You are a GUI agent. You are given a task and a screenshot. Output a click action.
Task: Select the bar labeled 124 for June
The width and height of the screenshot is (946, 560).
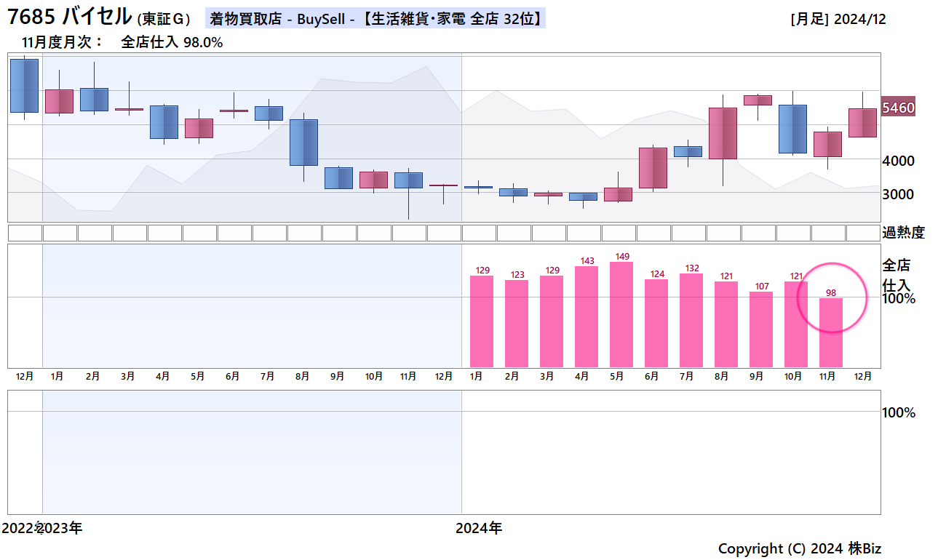tap(656, 323)
